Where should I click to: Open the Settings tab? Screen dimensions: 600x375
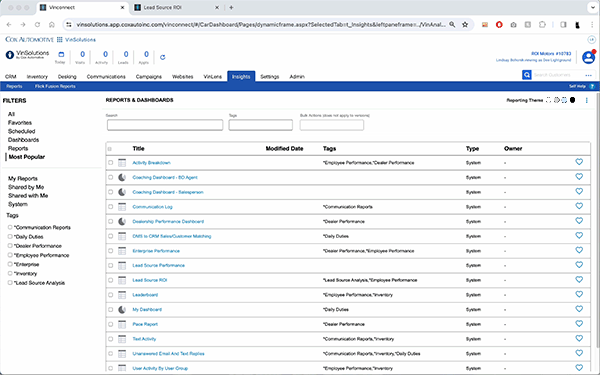[x=269, y=77]
